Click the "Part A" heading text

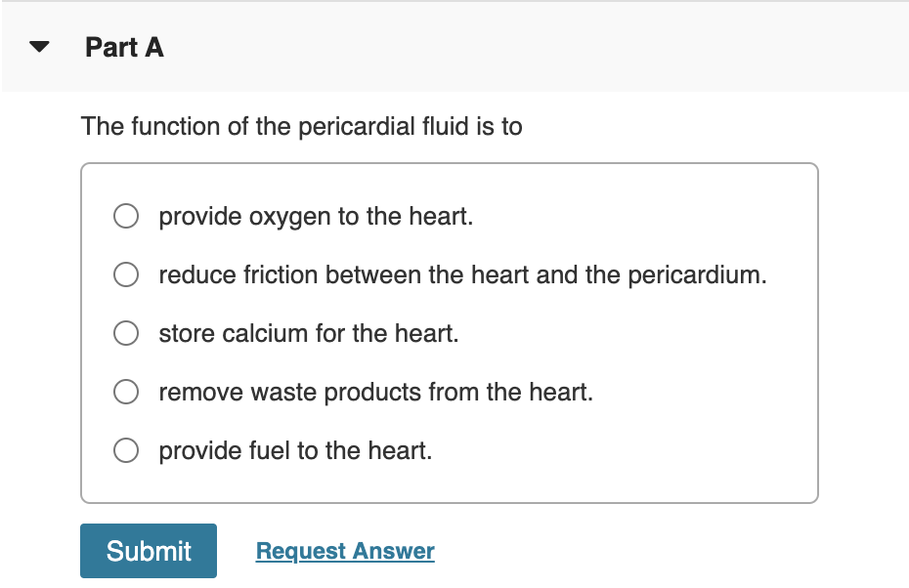coord(124,48)
